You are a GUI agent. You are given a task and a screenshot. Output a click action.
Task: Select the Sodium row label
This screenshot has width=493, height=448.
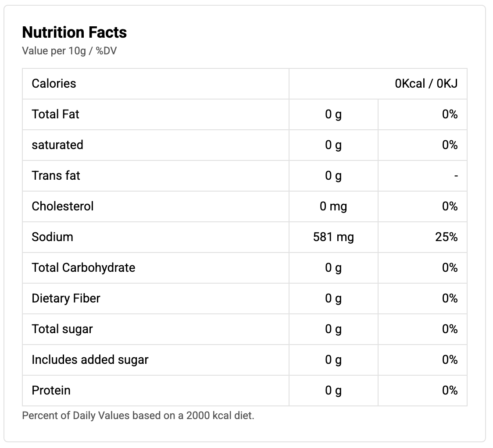point(52,237)
